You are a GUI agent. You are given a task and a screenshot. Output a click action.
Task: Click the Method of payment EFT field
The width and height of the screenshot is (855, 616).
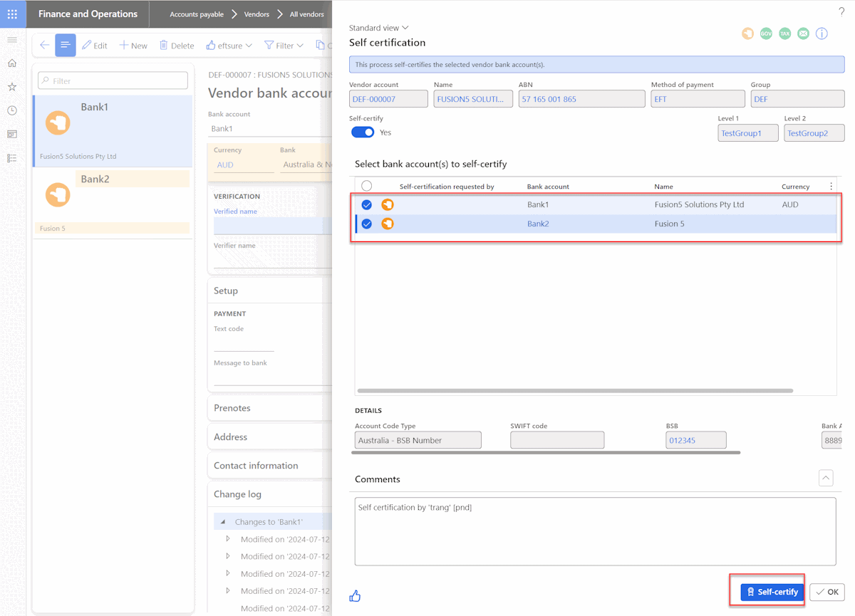[x=698, y=99]
